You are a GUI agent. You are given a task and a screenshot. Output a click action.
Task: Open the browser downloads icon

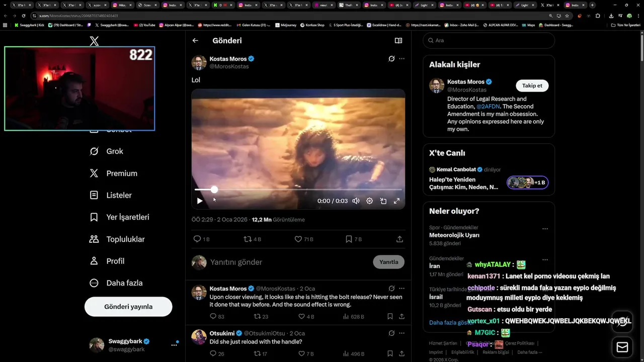coord(611,16)
